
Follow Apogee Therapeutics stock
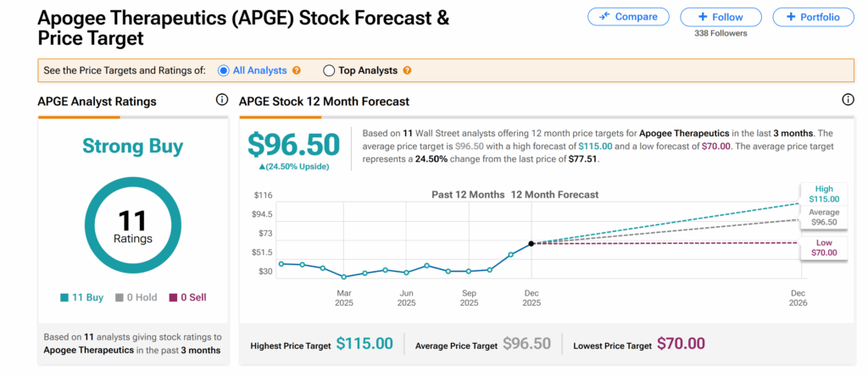point(721,17)
